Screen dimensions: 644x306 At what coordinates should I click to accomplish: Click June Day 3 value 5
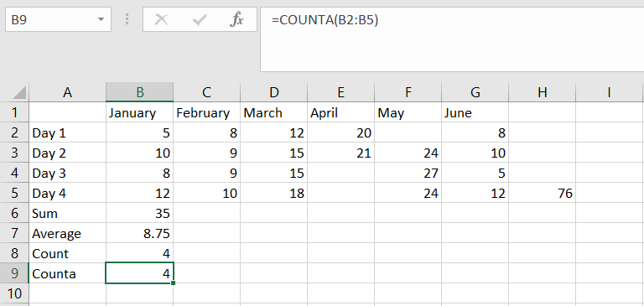click(475, 173)
